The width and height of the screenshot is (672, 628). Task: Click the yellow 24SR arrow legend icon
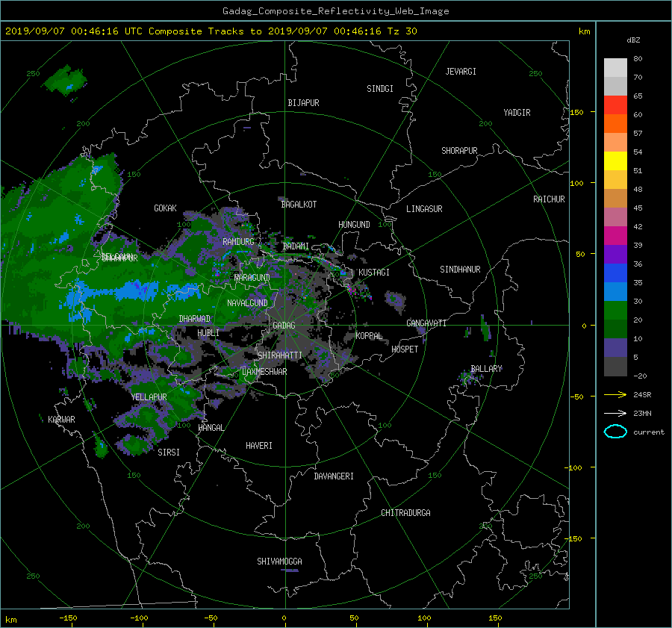click(615, 394)
